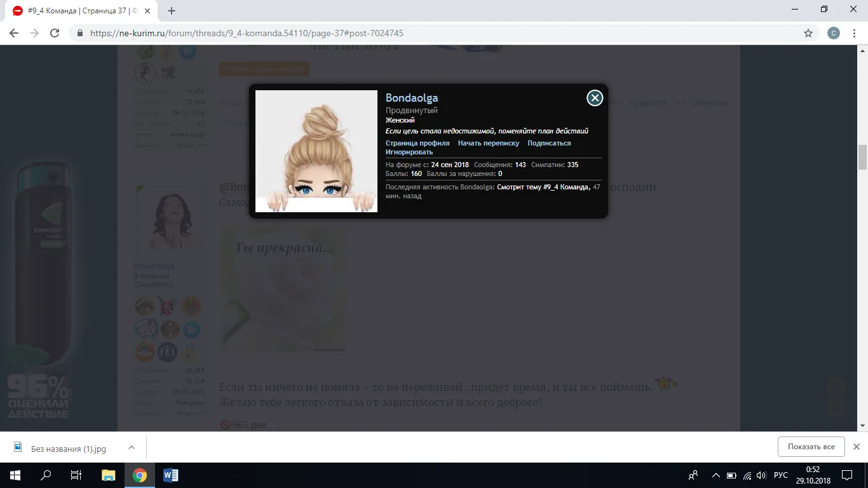Click 'Начать переписку' in the member card
The width and height of the screenshot is (868, 488).
(x=489, y=143)
